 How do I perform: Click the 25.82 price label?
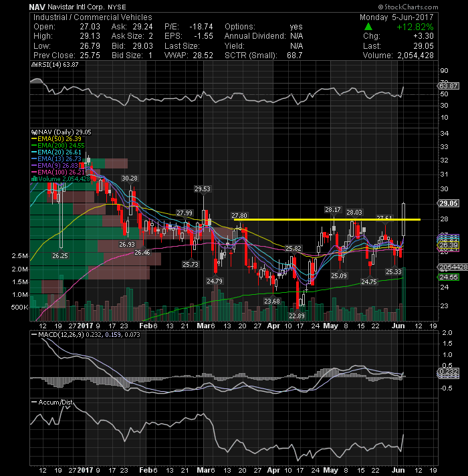[294, 248]
